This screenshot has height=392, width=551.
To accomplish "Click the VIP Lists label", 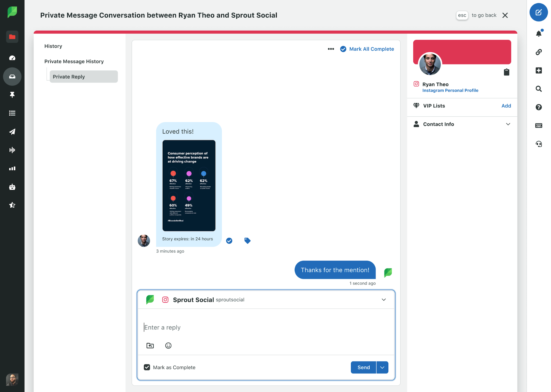I will pyautogui.click(x=434, y=106).
